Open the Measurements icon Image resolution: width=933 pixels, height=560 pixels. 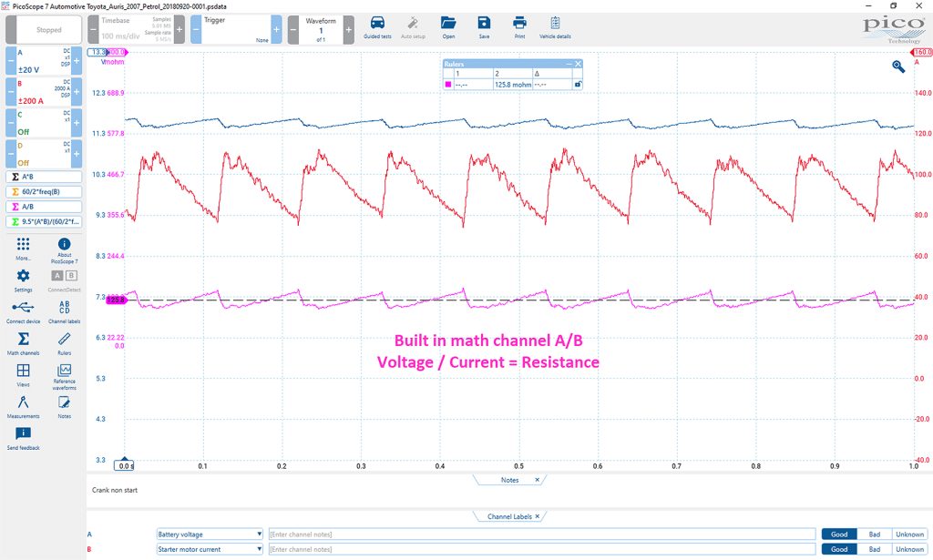tap(23, 402)
